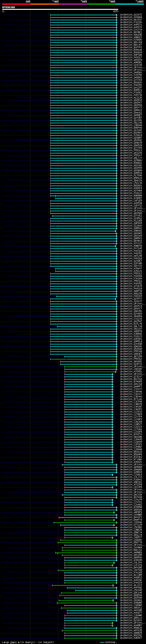This screenshot has width=146, height=644.
Task: Select hit label UniRef100_Q9M4X3
Action: (131, 110)
